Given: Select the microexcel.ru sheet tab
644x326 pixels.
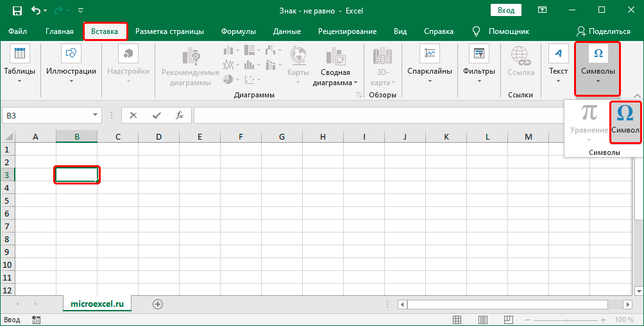Looking at the screenshot, I should tap(97, 304).
